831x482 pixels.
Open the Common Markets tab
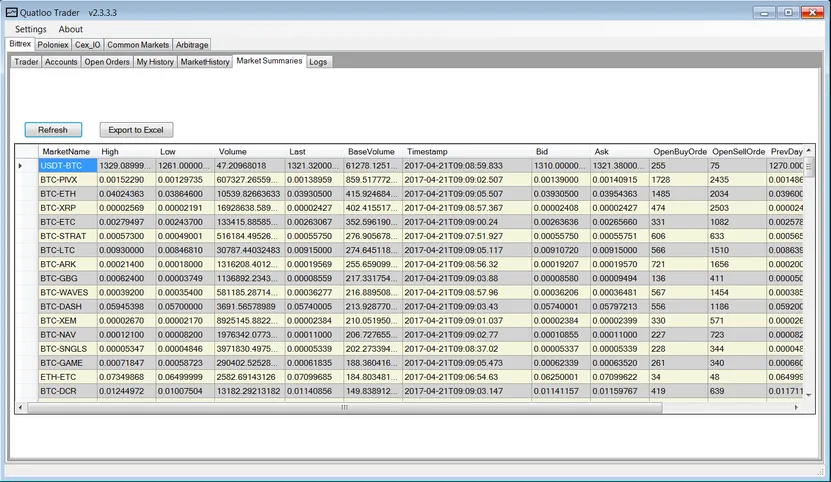point(138,45)
